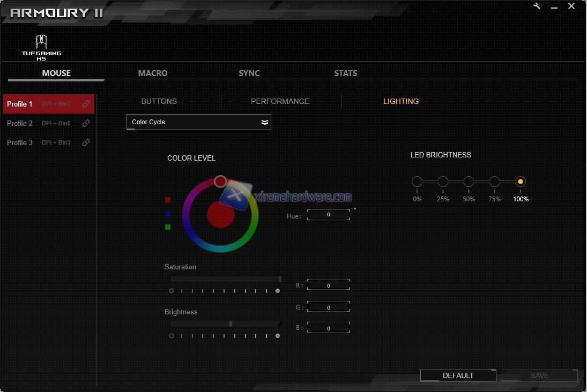Screen dimensions: 587x392
Task: Click the Saturation slider track
Action: (225, 279)
